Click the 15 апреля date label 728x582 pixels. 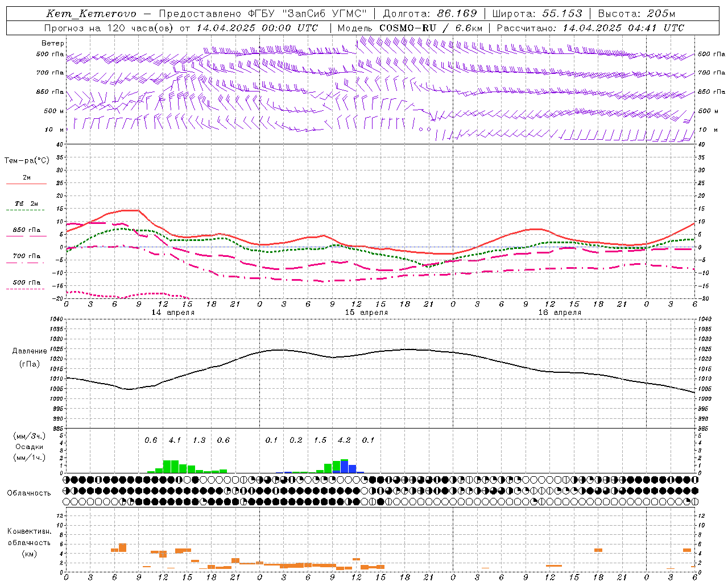pos(366,313)
